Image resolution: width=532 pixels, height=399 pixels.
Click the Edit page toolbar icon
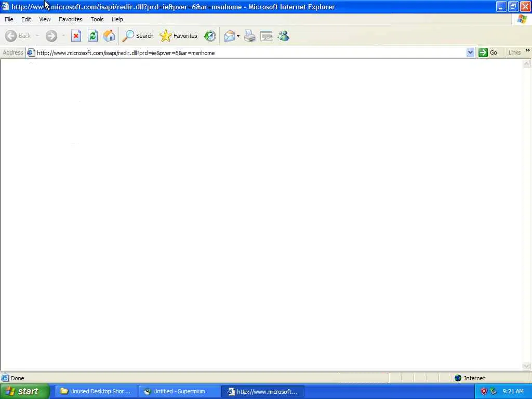pyautogui.click(x=267, y=36)
